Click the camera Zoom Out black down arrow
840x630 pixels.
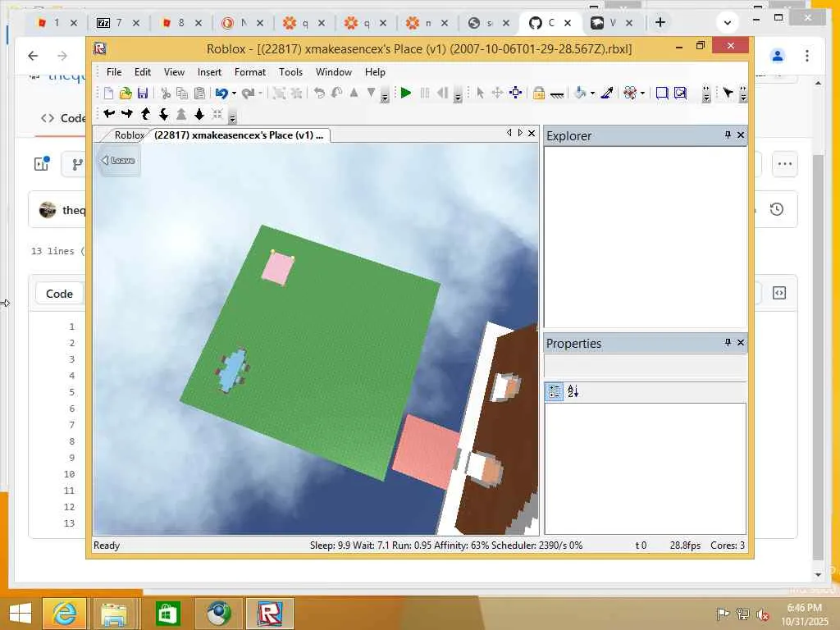pyautogui.click(x=199, y=113)
